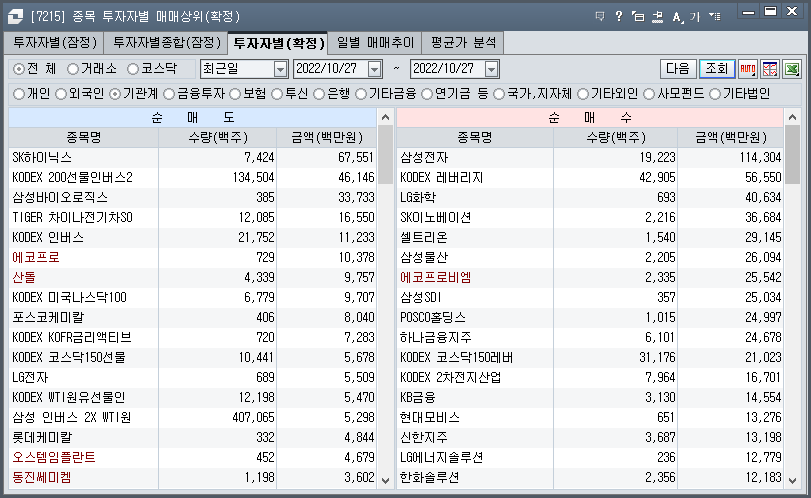Select the 전체 market radio button
811x498 pixels.
click(19, 68)
